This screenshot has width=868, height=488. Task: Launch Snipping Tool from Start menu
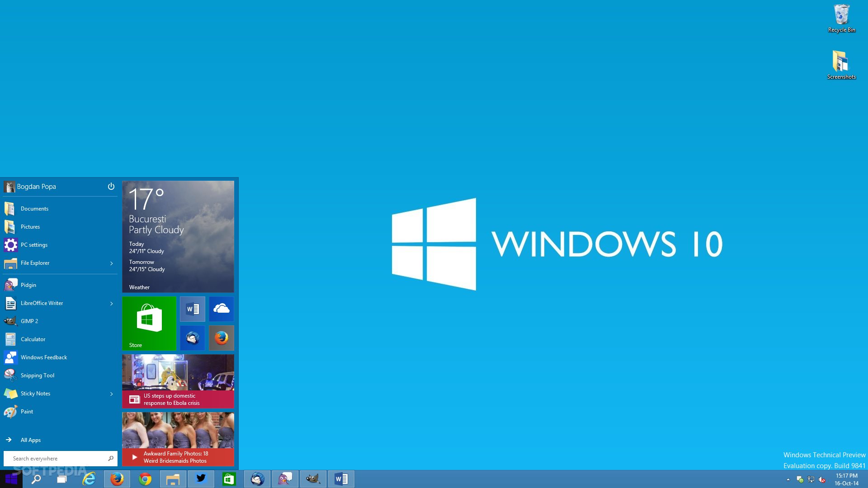(x=60, y=375)
